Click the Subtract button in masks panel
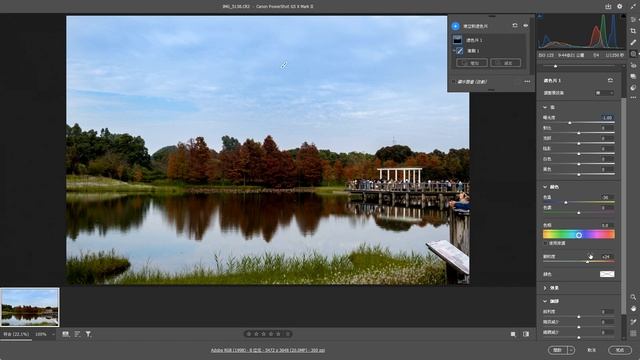Viewport: 640px width, 360px height. (x=505, y=63)
